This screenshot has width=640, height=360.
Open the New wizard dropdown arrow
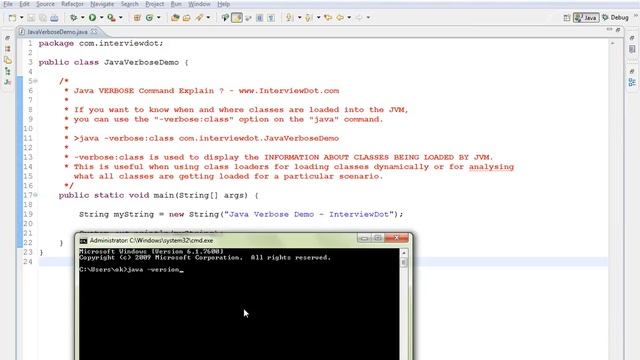point(22,18)
